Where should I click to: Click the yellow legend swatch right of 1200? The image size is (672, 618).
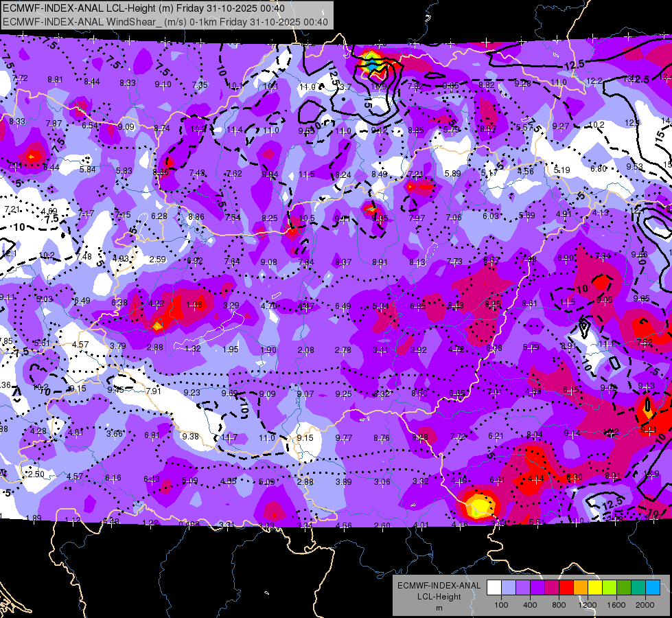pyautogui.click(x=595, y=588)
